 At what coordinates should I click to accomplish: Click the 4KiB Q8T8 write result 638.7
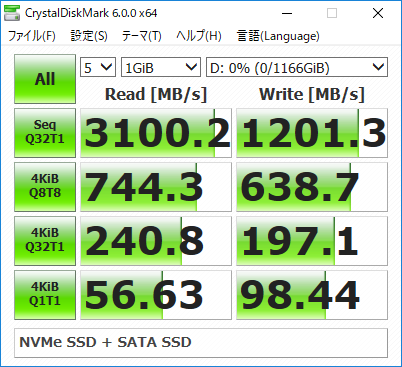(312, 187)
